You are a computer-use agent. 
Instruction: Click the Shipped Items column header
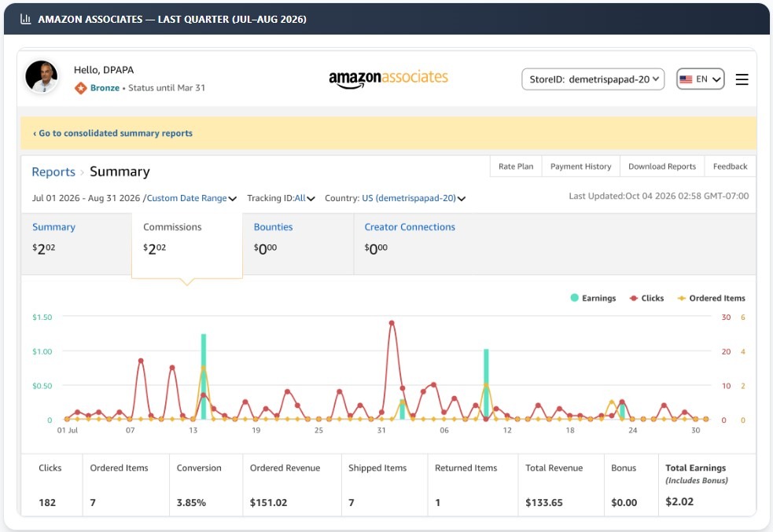(x=377, y=468)
